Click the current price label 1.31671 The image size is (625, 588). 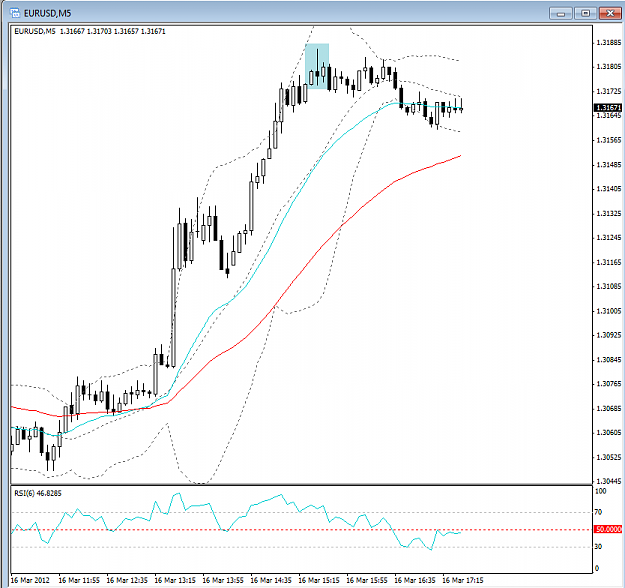click(607, 108)
